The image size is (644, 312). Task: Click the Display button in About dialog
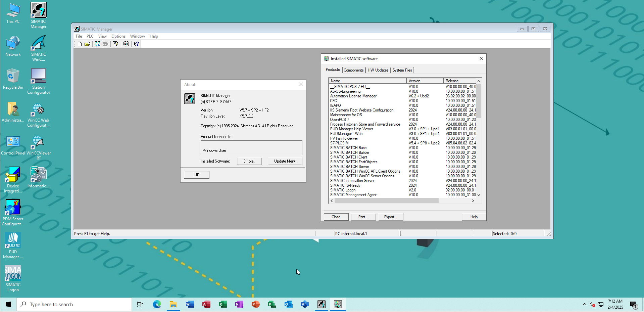249,161
